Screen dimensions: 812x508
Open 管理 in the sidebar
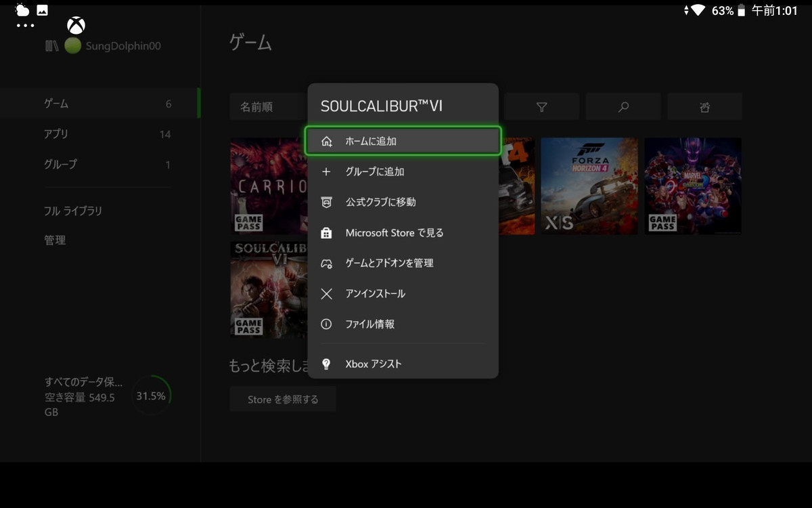coord(55,240)
